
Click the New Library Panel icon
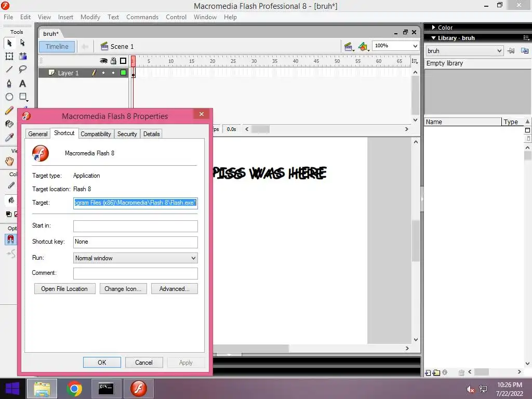(525, 51)
